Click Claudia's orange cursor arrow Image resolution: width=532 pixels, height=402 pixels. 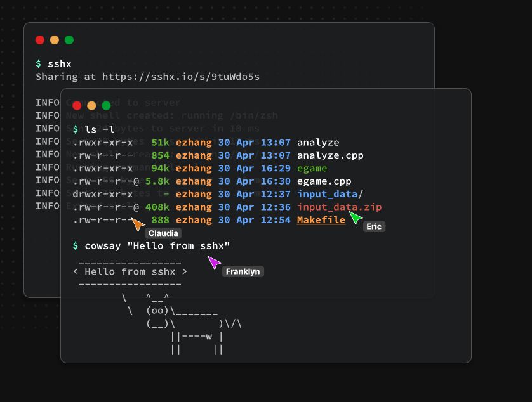coord(138,224)
